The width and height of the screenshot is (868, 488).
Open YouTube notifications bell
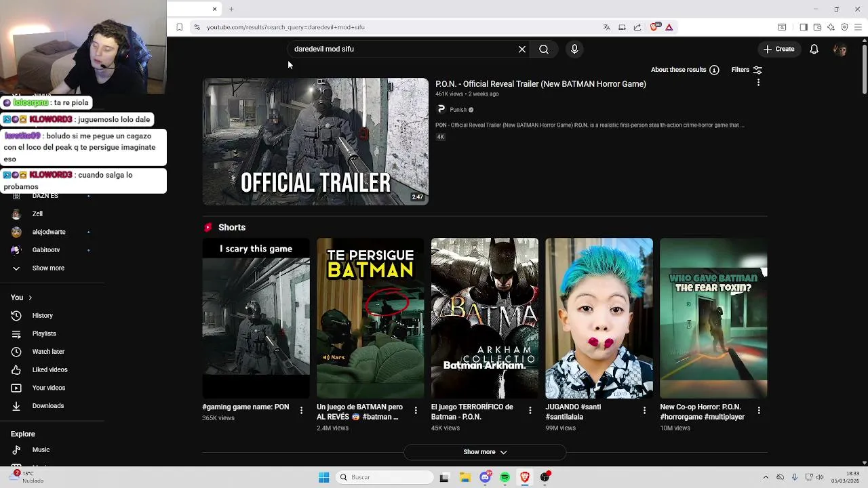(814, 49)
